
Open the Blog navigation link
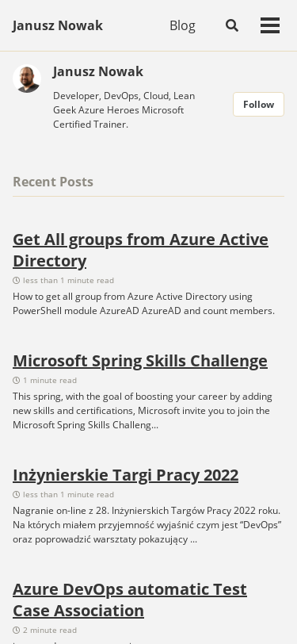182,25
